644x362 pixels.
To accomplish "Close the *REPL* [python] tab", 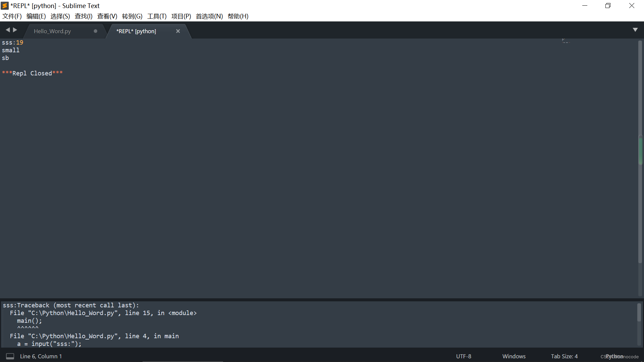I will click(x=178, y=31).
